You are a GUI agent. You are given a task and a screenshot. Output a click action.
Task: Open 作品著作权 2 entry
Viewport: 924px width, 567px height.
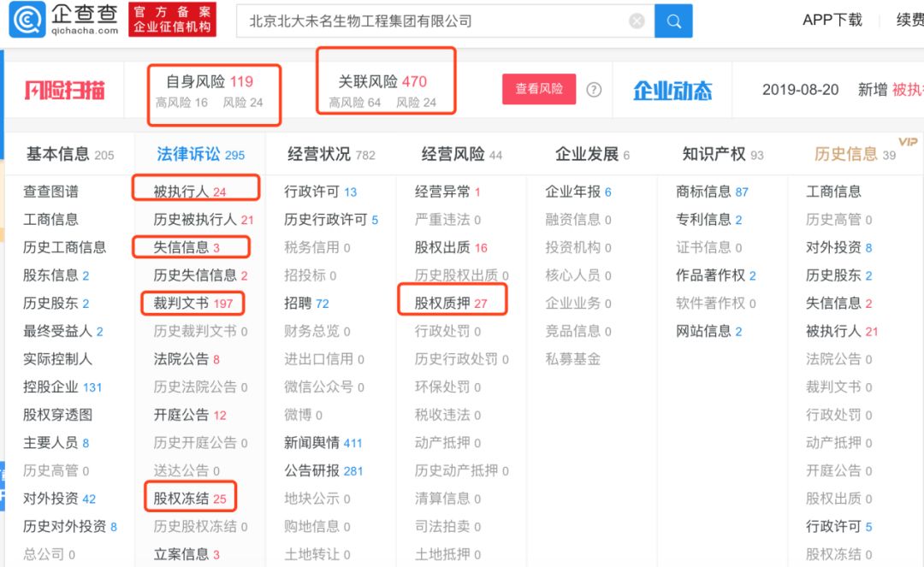click(716, 275)
